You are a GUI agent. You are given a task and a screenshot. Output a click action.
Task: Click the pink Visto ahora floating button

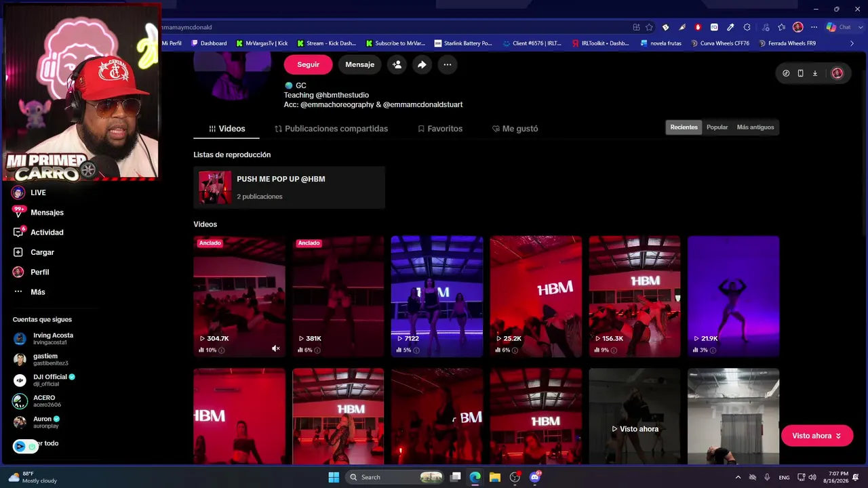817,436
